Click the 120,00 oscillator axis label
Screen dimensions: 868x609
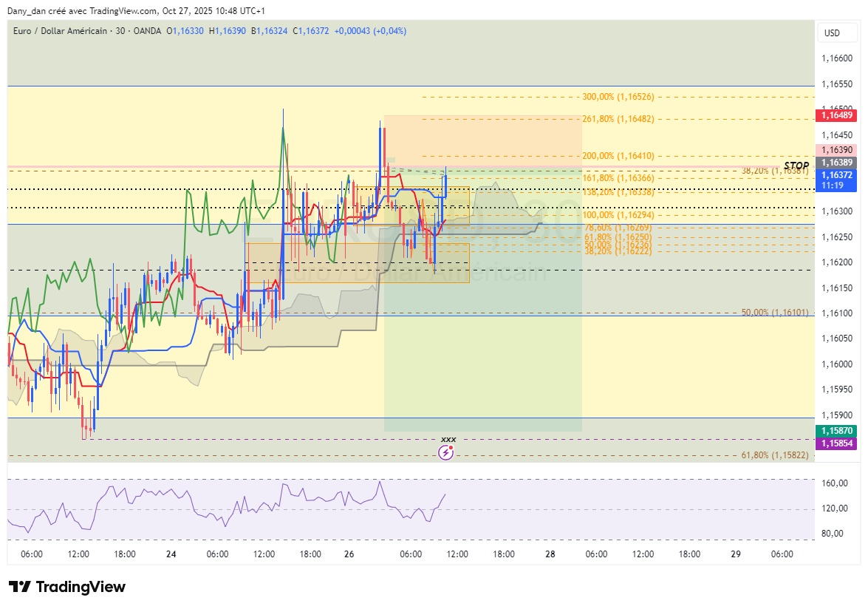835,508
